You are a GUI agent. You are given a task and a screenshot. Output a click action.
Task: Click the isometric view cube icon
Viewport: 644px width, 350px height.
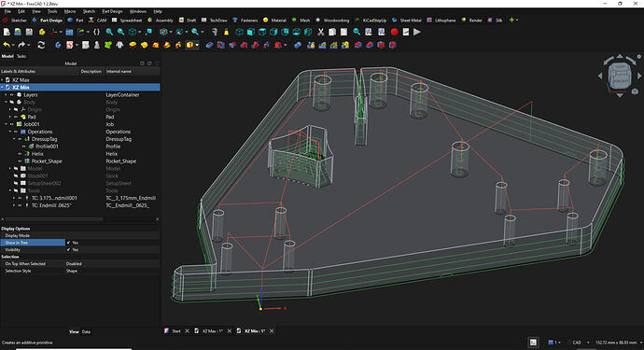(x=240, y=32)
